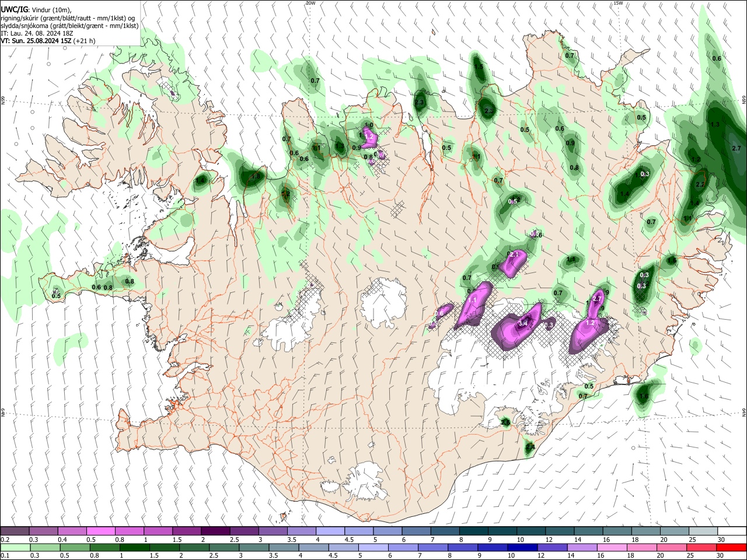This screenshot has width=747, height=560.
Task: Select the dark teal 8 swatch in snow legend
Action: [474, 531]
